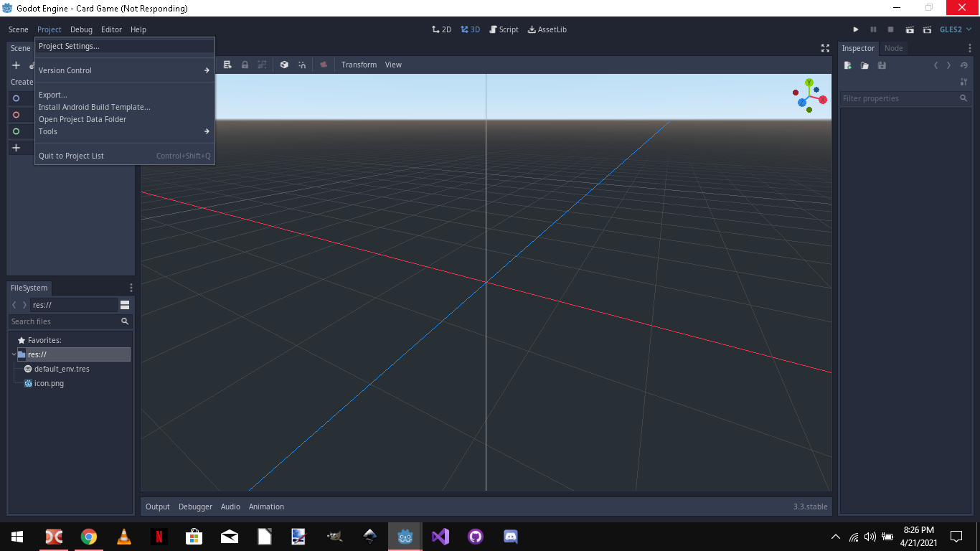Open Discord from the taskbar
Screen dimensions: 980x551
click(510, 536)
